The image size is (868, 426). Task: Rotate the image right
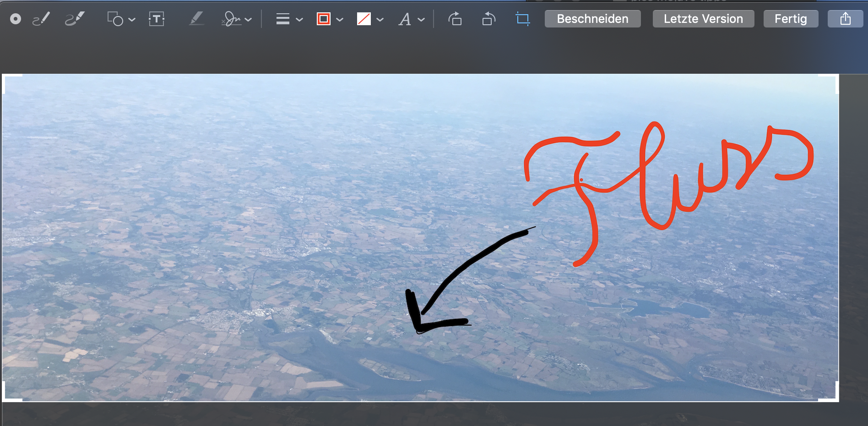(455, 19)
